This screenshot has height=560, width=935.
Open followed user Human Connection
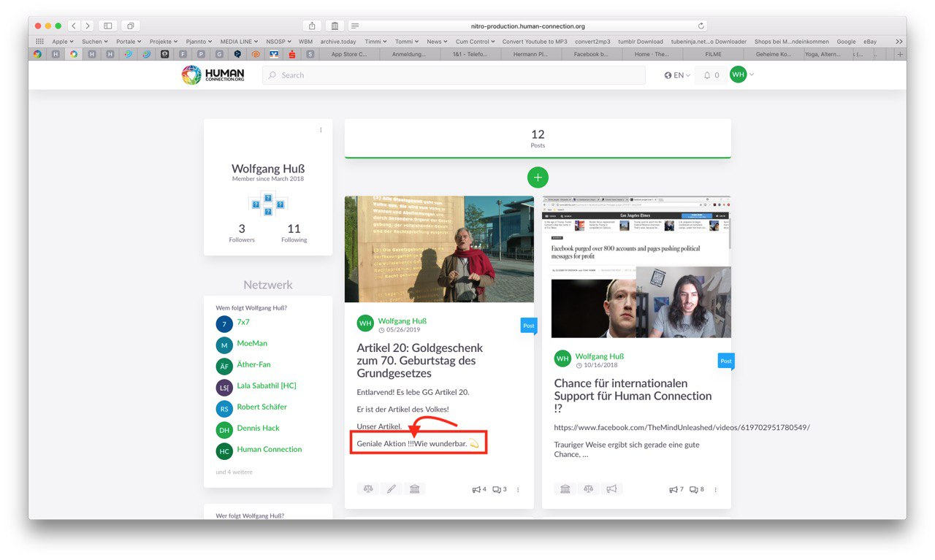tap(269, 449)
